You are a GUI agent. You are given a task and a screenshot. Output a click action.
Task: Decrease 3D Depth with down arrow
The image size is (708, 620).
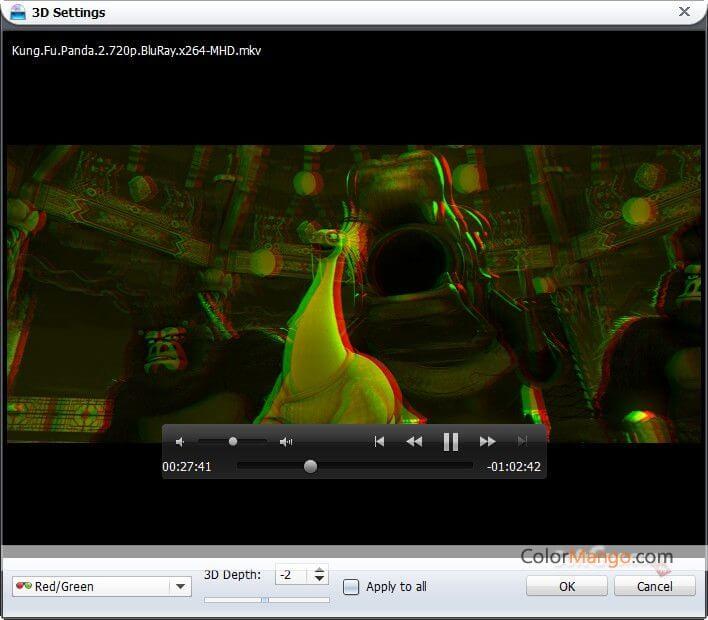(x=319, y=580)
